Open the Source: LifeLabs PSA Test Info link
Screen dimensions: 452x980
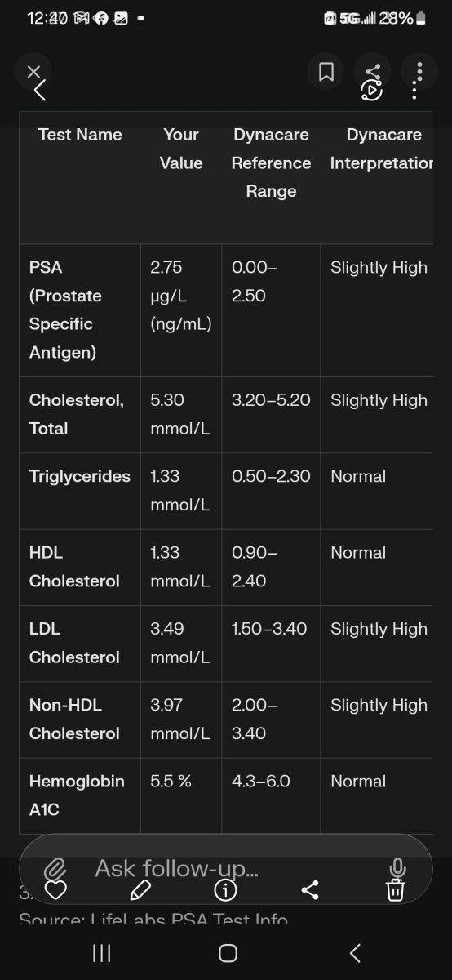(153, 920)
